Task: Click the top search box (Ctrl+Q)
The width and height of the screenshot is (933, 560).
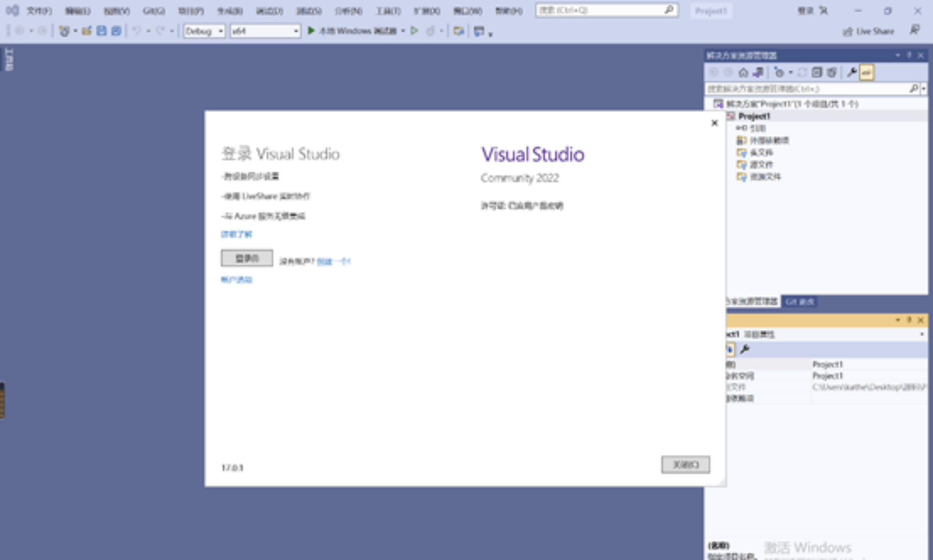Action: (606, 10)
